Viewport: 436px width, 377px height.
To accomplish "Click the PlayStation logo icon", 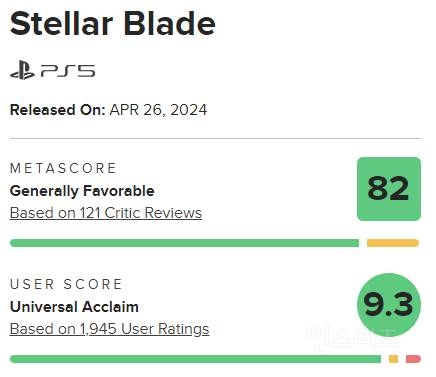I will [22, 70].
